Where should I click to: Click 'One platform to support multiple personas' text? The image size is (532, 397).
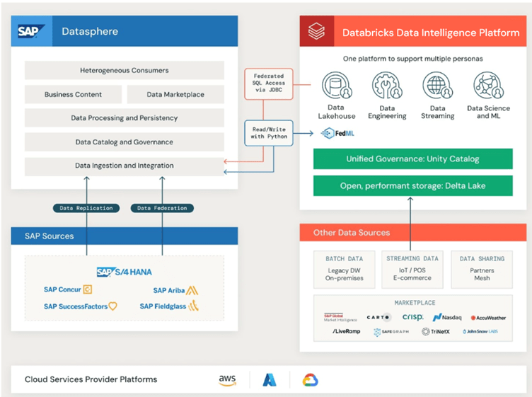pos(413,59)
